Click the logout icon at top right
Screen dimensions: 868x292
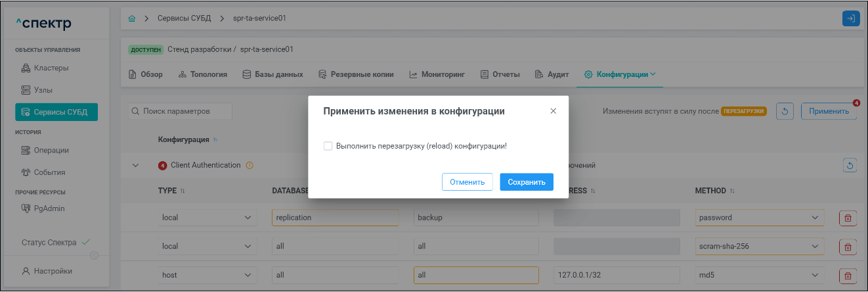click(x=850, y=18)
